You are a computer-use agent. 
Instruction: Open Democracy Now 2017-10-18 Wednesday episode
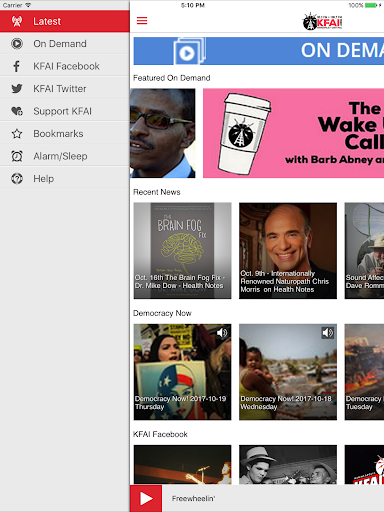288,372
